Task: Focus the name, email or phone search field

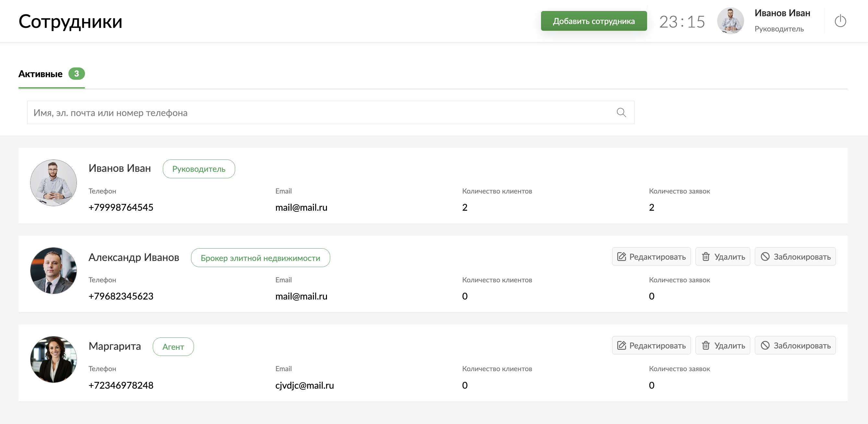Action: click(x=331, y=112)
